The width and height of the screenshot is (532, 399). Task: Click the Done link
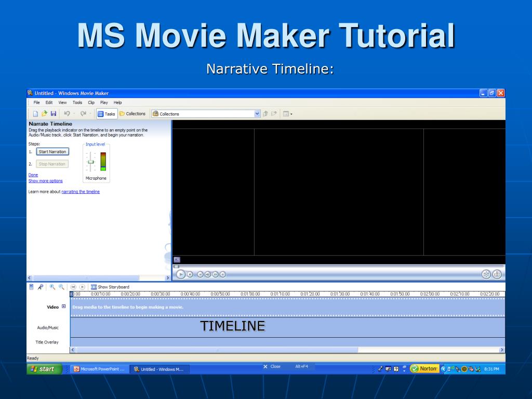[33, 175]
